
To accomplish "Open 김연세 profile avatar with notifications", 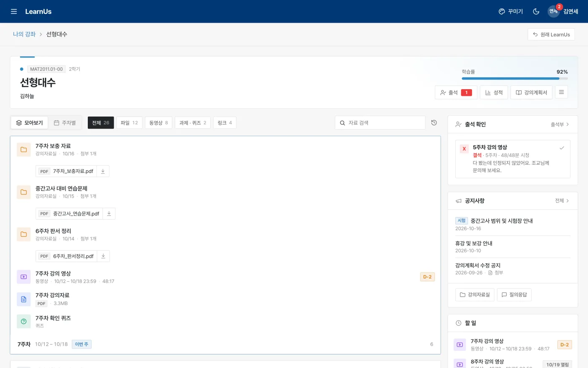I will tap(563, 11).
